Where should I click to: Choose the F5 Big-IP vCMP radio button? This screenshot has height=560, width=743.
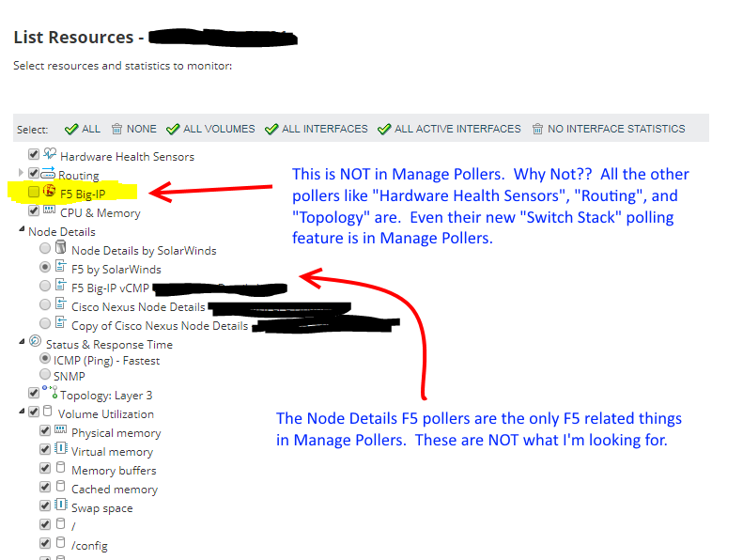pos(45,286)
